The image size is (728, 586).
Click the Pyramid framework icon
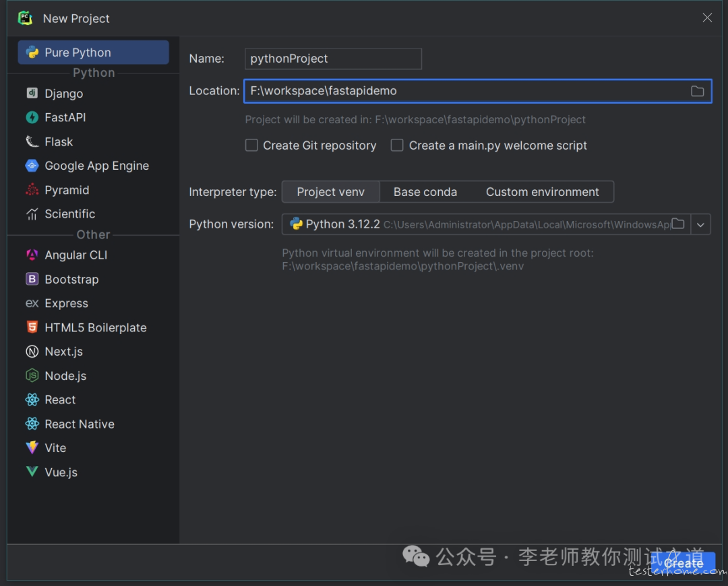pyautogui.click(x=32, y=190)
